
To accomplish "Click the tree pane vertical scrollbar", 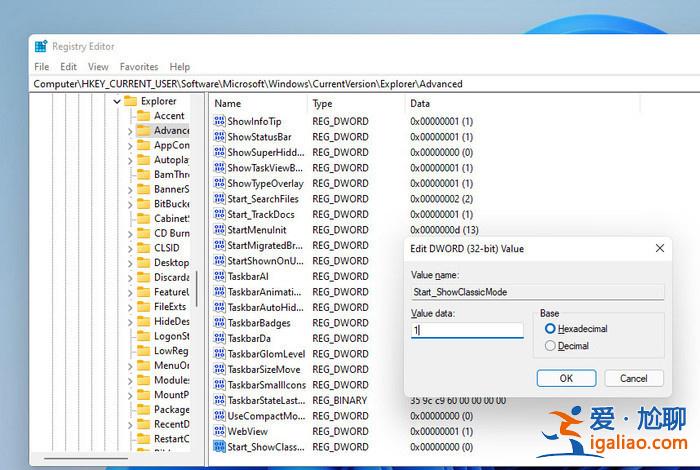I will coord(197,290).
